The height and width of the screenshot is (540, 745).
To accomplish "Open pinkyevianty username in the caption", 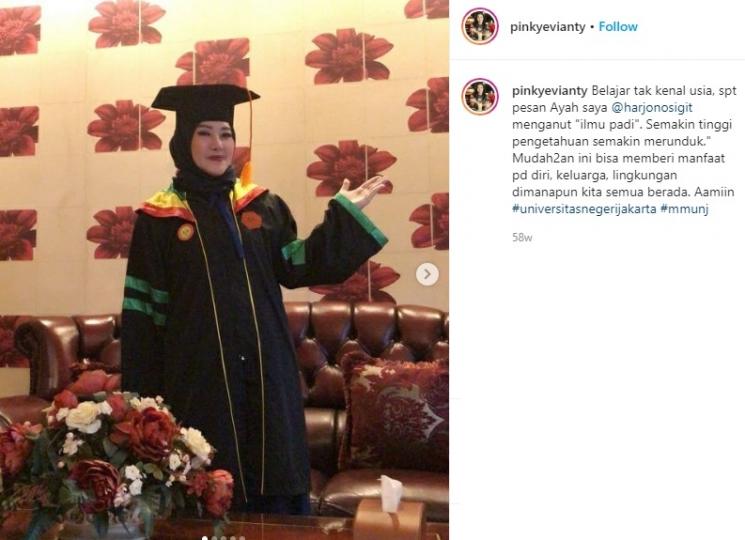I will pyautogui.click(x=550, y=91).
